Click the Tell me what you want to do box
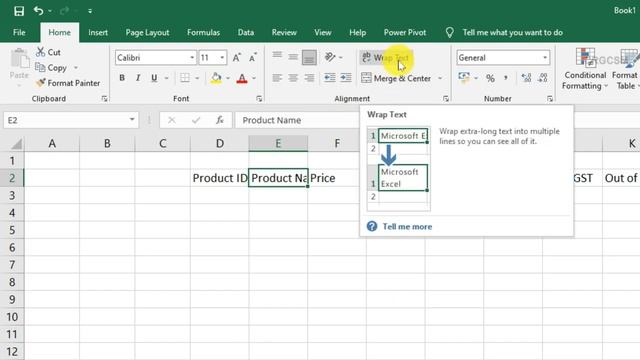This screenshot has height=360, width=640. pyautogui.click(x=513, y=33)
